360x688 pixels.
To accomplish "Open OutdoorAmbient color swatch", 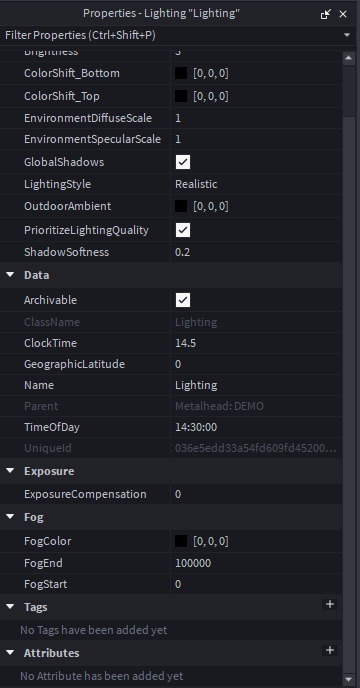I will click(x=181, y=206).
